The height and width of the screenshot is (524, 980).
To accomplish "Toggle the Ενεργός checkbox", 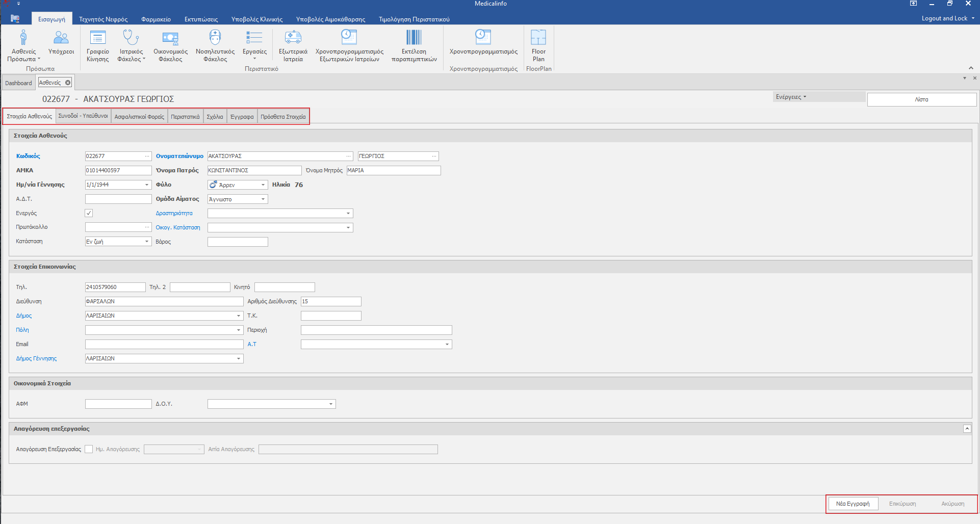I will [89, 213].
